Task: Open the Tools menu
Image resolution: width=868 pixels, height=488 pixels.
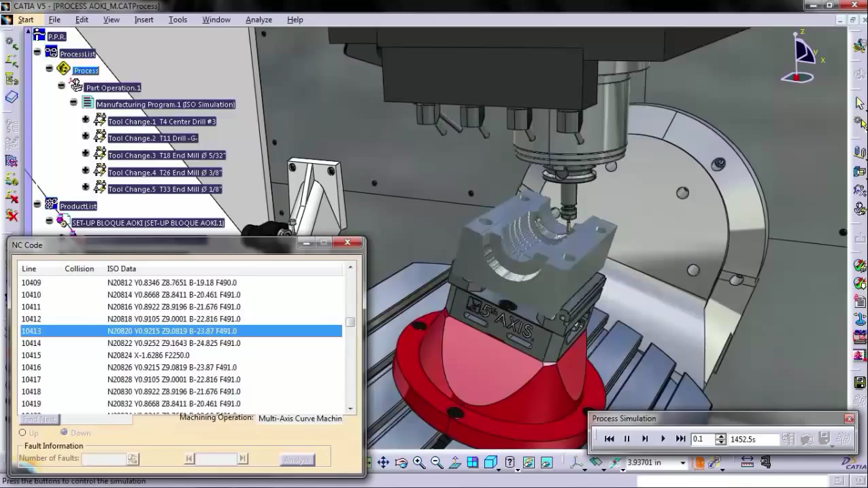Action: (178, 20)
